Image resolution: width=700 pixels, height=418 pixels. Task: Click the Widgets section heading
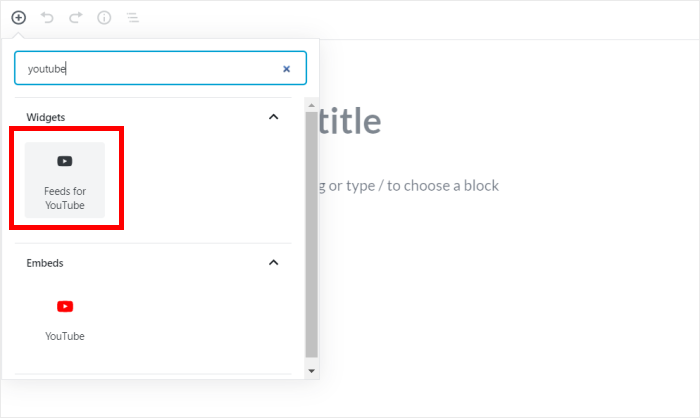point(46,117)
